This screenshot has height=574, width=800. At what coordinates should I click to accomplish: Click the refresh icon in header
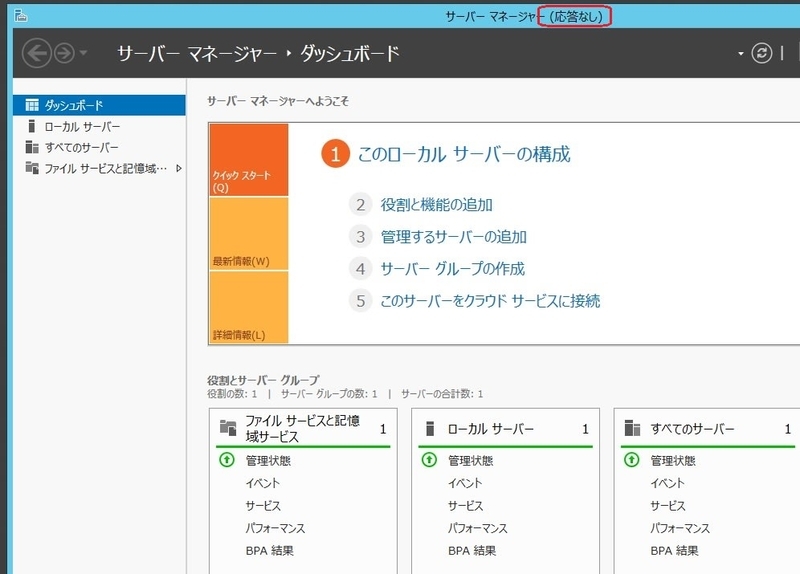tap(761, 53)
